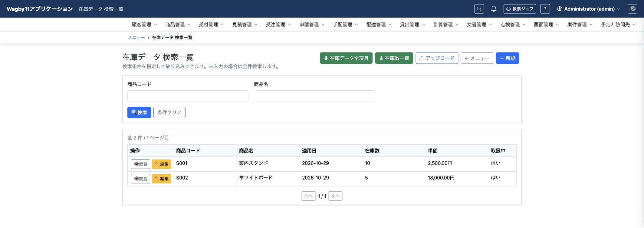Viewport: 644px width, 228px height.
Task: Follow the メニュー breadcrumb link
Action: point(136,38)
